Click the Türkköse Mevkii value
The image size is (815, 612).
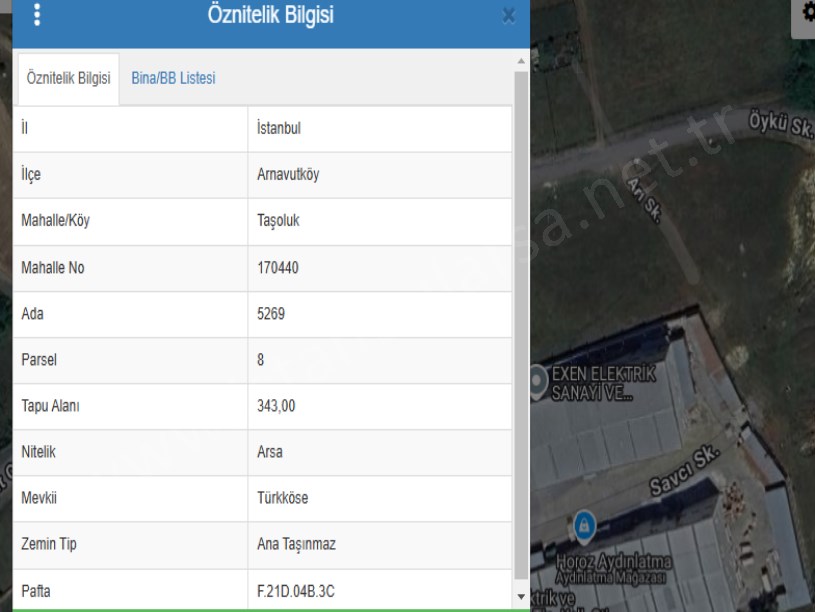[282, 499]
